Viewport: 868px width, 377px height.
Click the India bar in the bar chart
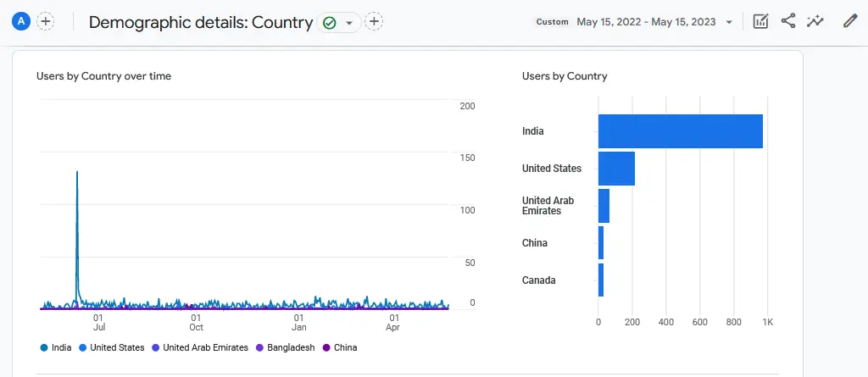[x=681, y=131]
